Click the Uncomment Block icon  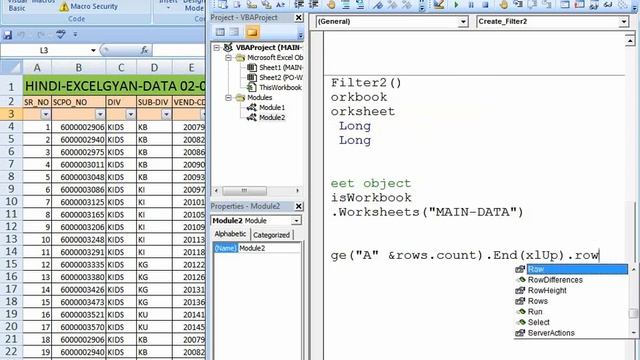click(360, 4)
